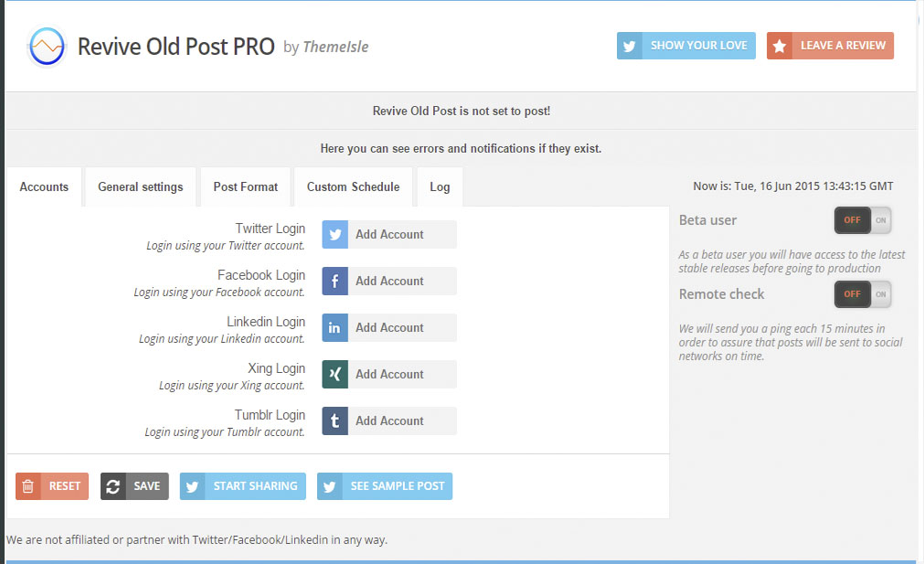Click the 'Xing Login' label

click(276, 368)
